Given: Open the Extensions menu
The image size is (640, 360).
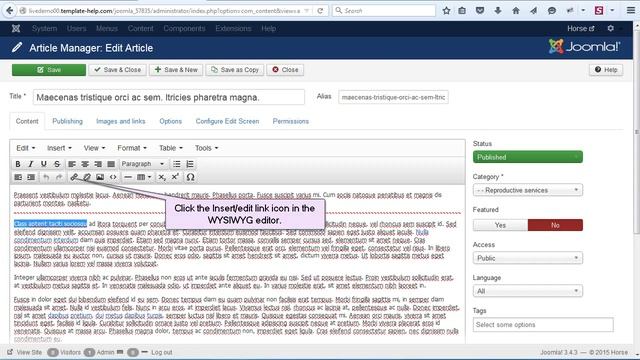Looking at the screenshot, I should tap(233, 29).
